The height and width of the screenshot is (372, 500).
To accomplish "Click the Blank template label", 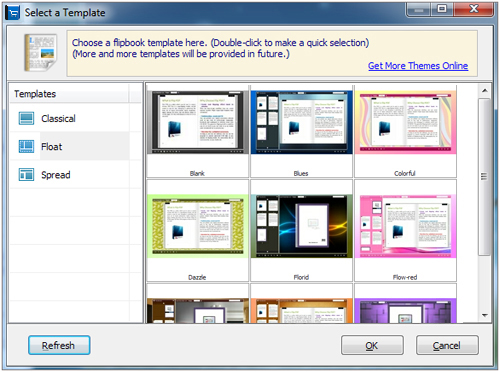I will 197,173.
